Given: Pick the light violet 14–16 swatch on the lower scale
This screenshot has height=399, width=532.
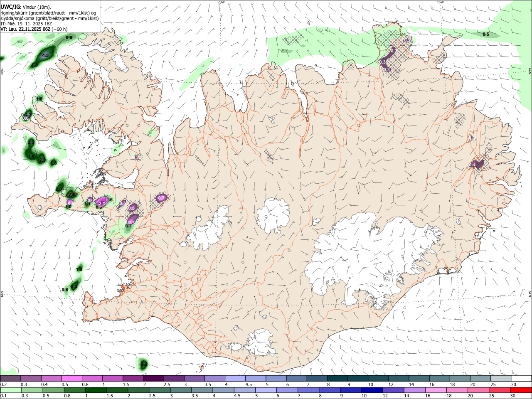Looking at the screenshot, I should click(414, 390).
